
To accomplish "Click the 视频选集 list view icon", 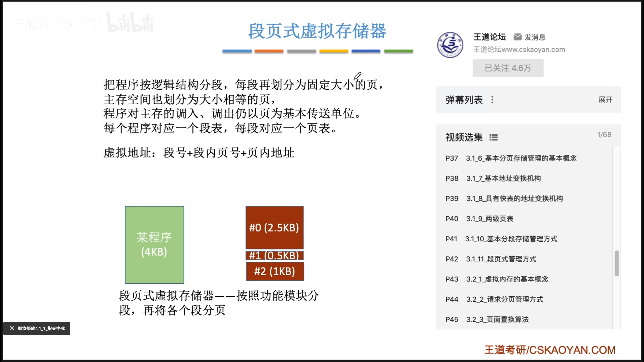I will pos(493,138).
